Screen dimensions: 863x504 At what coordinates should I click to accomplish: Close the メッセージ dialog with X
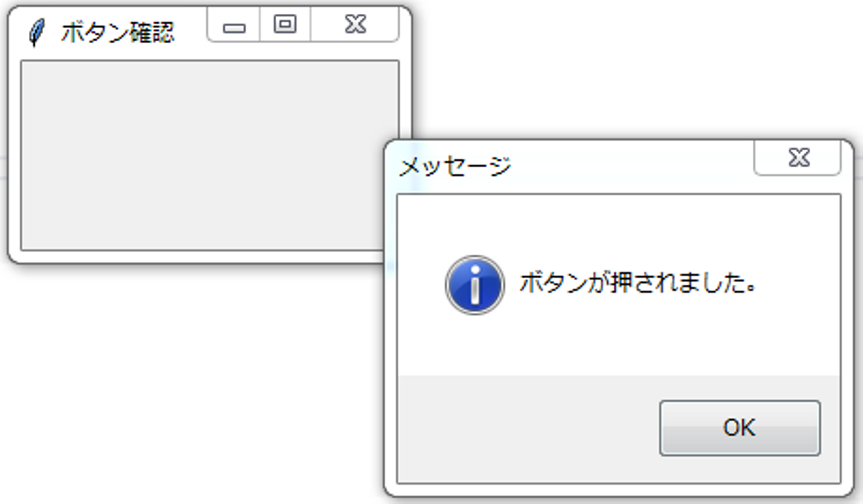click(x=798, y=158)
